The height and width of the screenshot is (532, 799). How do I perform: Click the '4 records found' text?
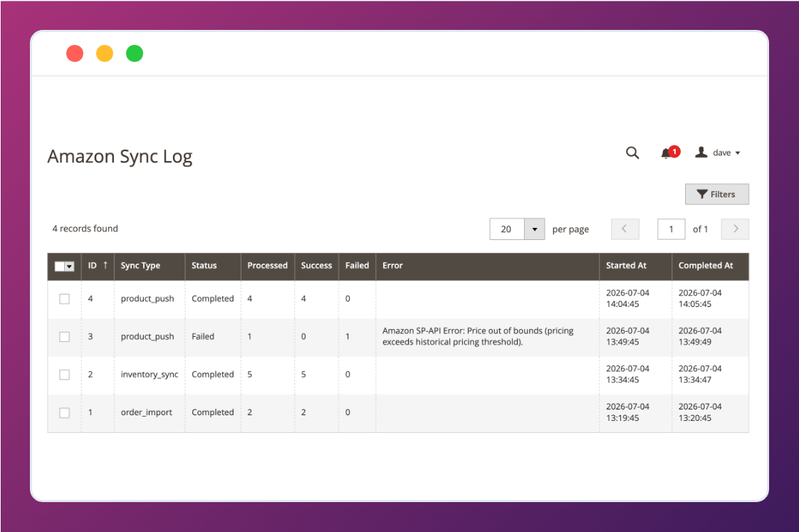85,229
